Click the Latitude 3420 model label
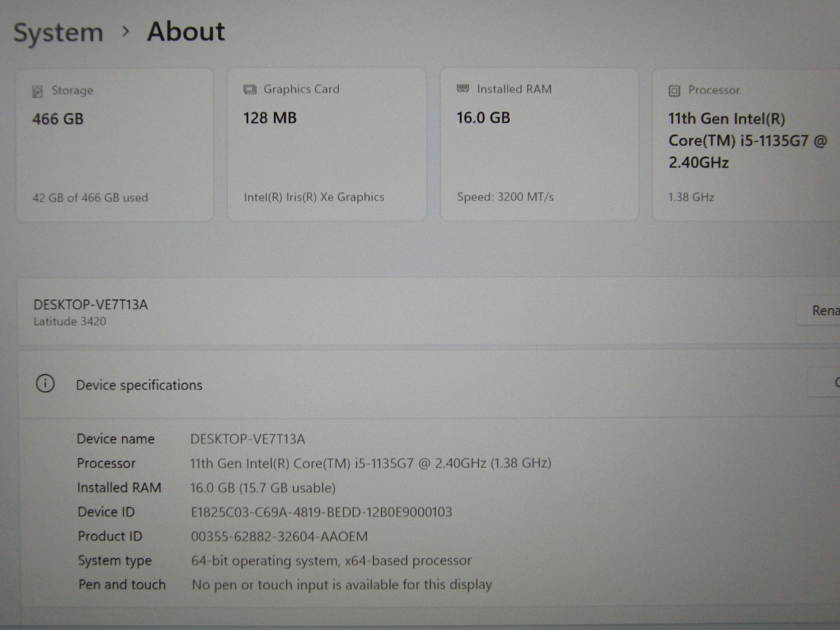 coord(70,321)
